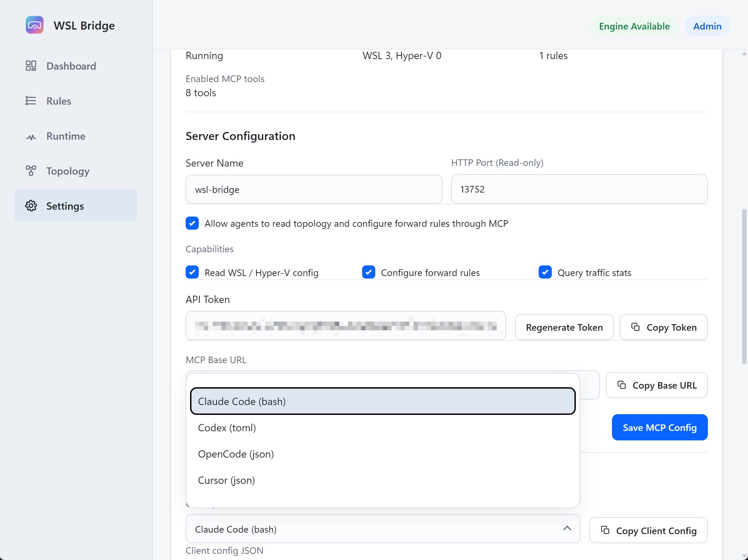Click the Topology nodes icon

31,171
